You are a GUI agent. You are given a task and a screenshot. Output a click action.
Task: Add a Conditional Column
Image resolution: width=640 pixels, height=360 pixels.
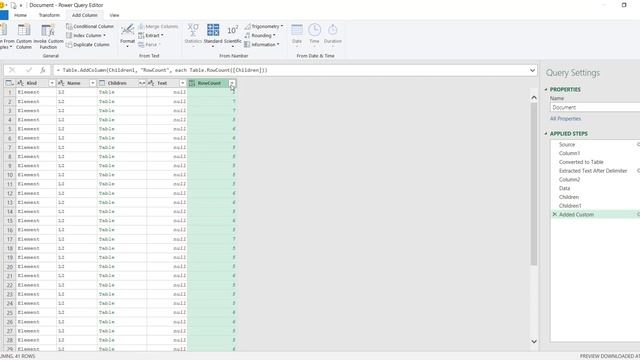[90, 26]
